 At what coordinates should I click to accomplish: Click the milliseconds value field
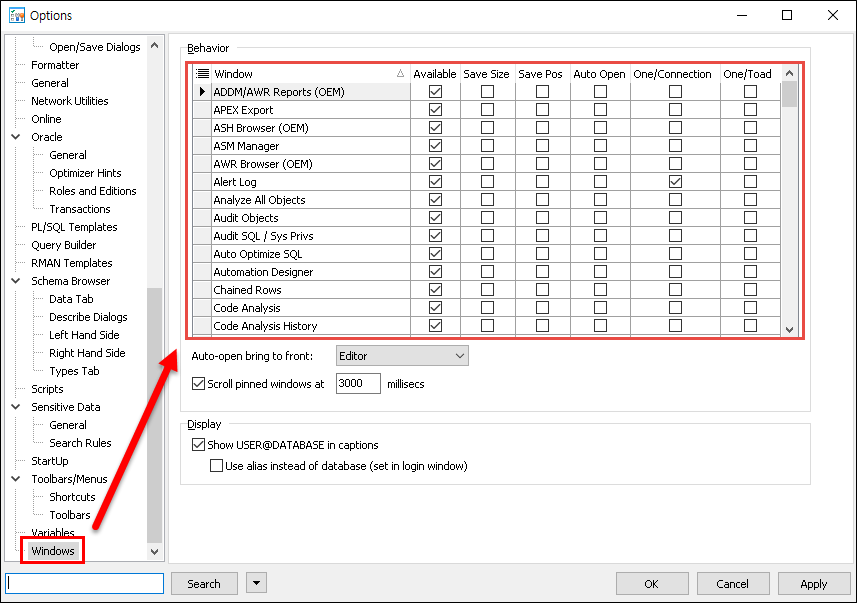click(x=358, y=383)
